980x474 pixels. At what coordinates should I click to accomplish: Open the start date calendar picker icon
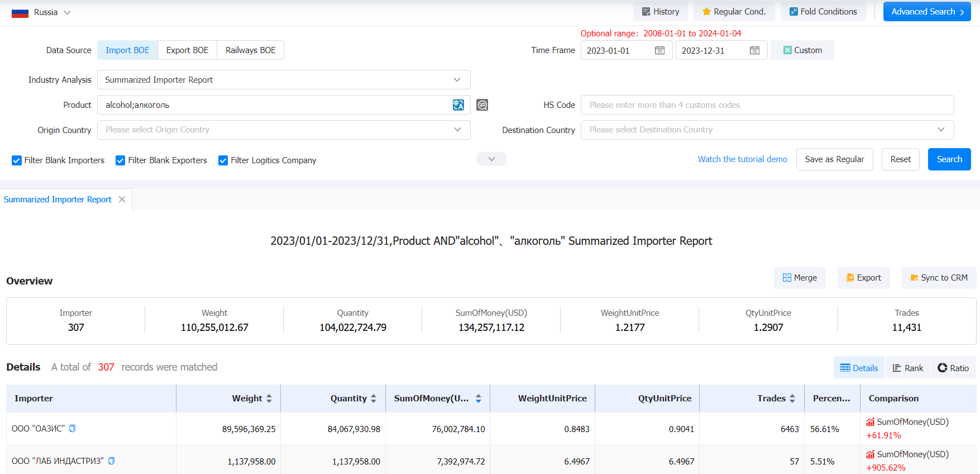(x=659, y=50)
